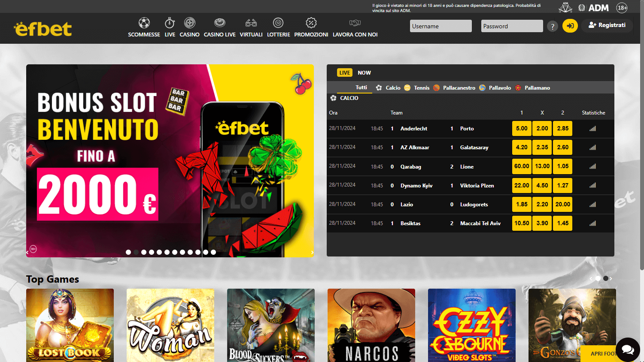The width and height of the screenshot is (644, 362).
Task: Click the password help question mark
Action: 553,27
